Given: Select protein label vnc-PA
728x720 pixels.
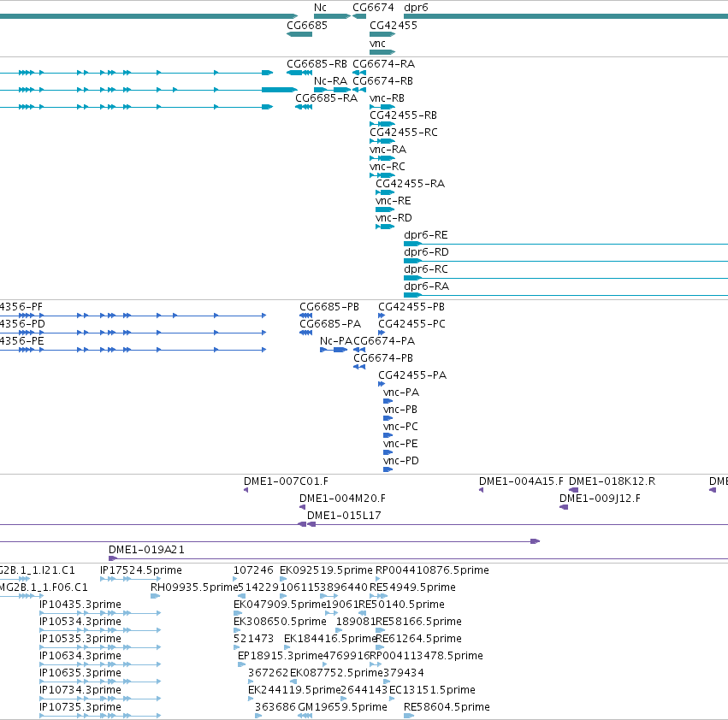Looking at the screenshot, I should pos(400,392).
